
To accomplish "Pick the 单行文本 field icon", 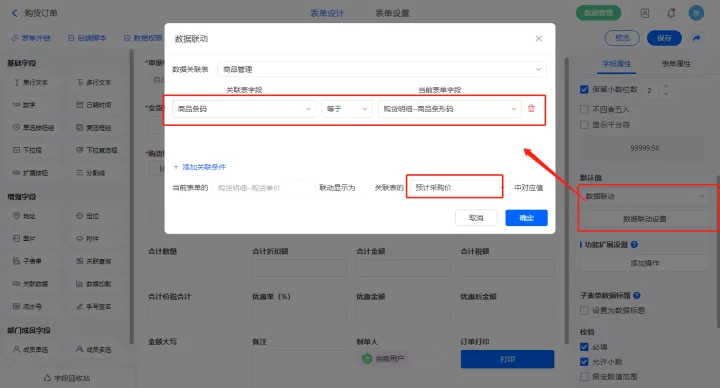I will (17, 83).
